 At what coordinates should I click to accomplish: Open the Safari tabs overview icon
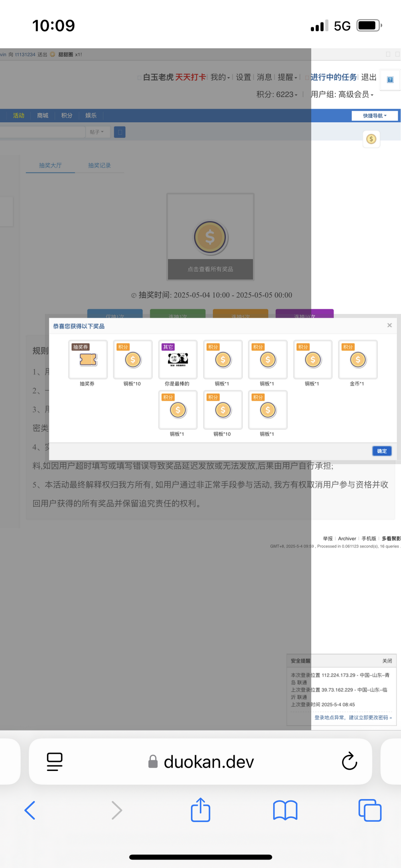(x=369, y=810)
